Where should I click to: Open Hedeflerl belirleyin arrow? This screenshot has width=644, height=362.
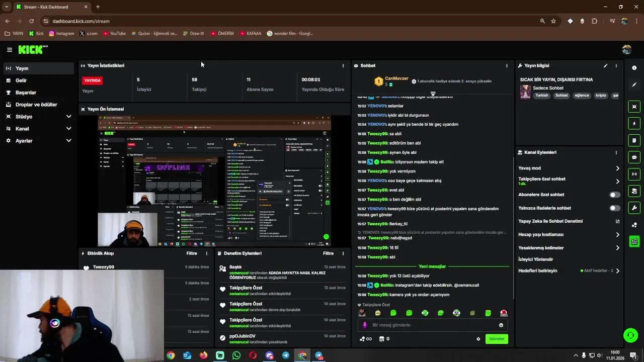(x=617, y=271)
